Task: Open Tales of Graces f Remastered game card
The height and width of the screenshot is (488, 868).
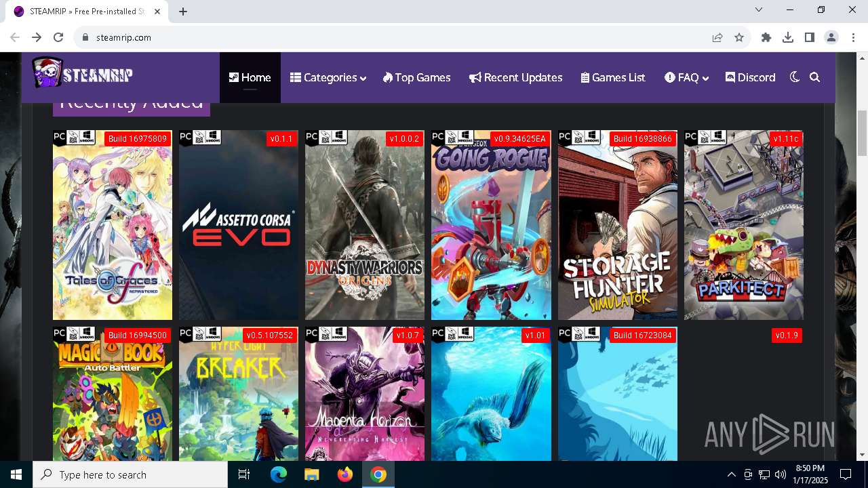Action: [113, 225]
